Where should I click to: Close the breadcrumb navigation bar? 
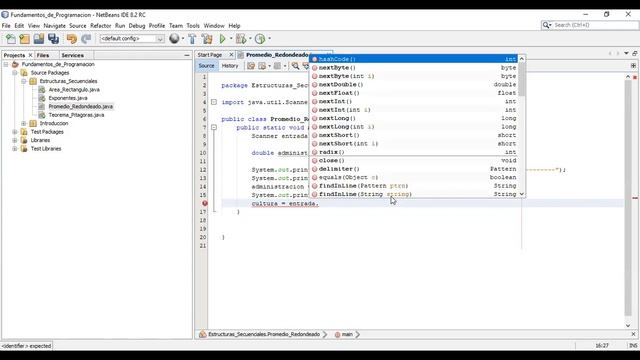pos(633,334)
